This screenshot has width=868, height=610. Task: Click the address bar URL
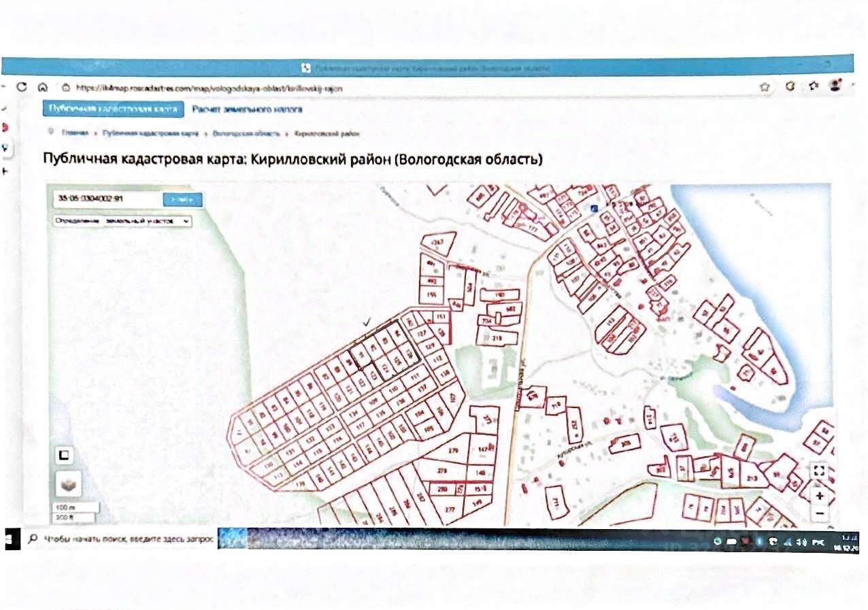(x=209, y=88)
